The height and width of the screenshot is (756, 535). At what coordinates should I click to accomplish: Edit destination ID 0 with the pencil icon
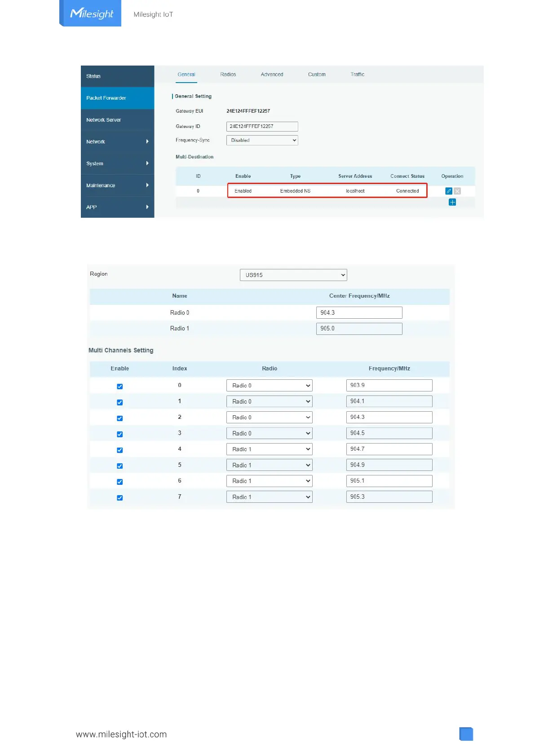point(448,191)
